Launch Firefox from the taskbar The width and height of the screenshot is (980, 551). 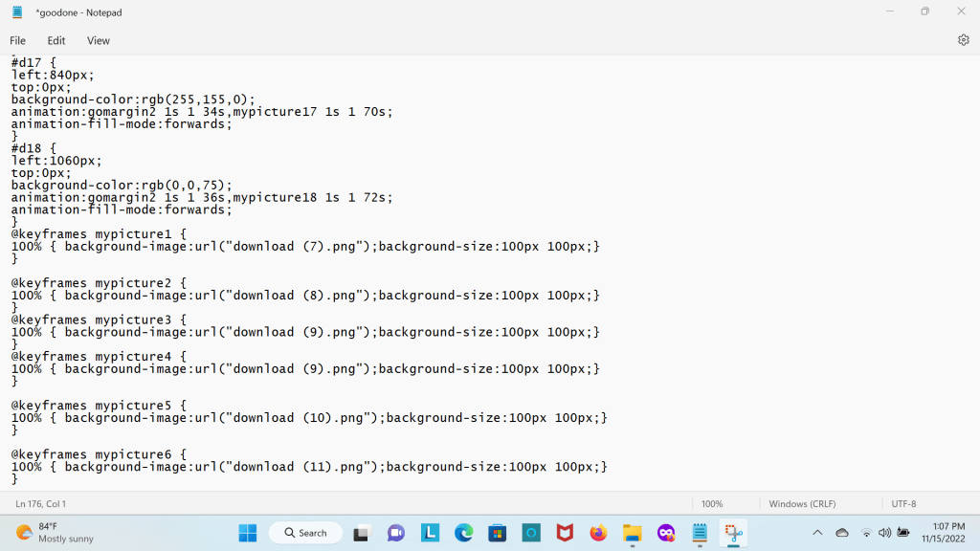[598, 533]
